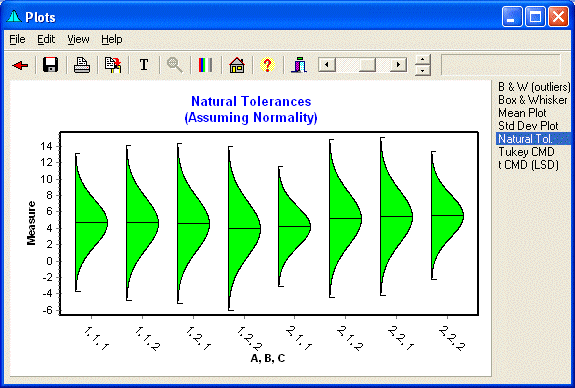Open the Edit menu

pos(46,39)
